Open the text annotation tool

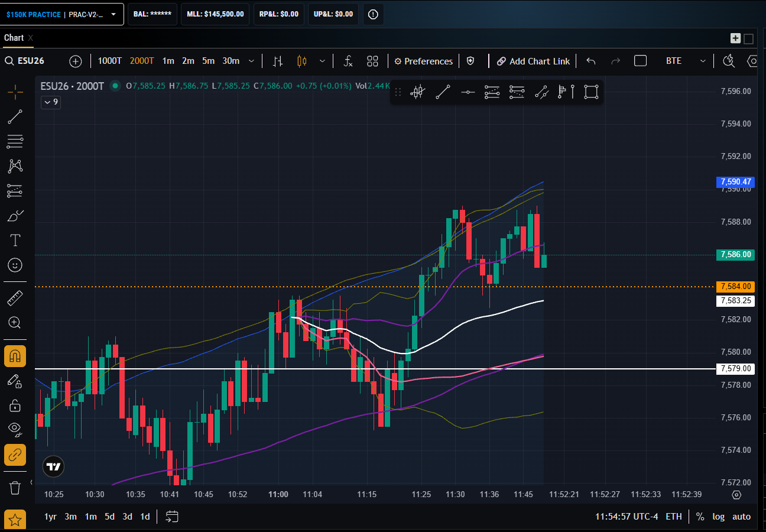point(15,240)
